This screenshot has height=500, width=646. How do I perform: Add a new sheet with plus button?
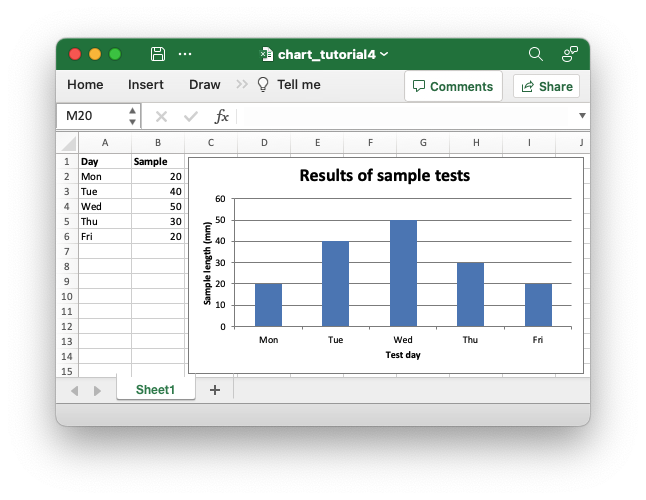coord(214,390)
